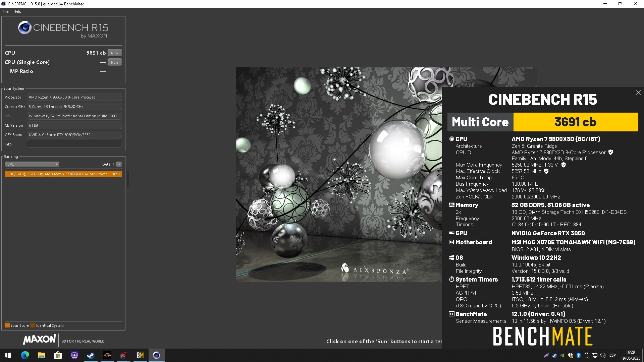This screenshot has height=362, width=644.
Task: Open the Bluetooth tray icon
Action: pyautogui.click(x=579, y=355)
